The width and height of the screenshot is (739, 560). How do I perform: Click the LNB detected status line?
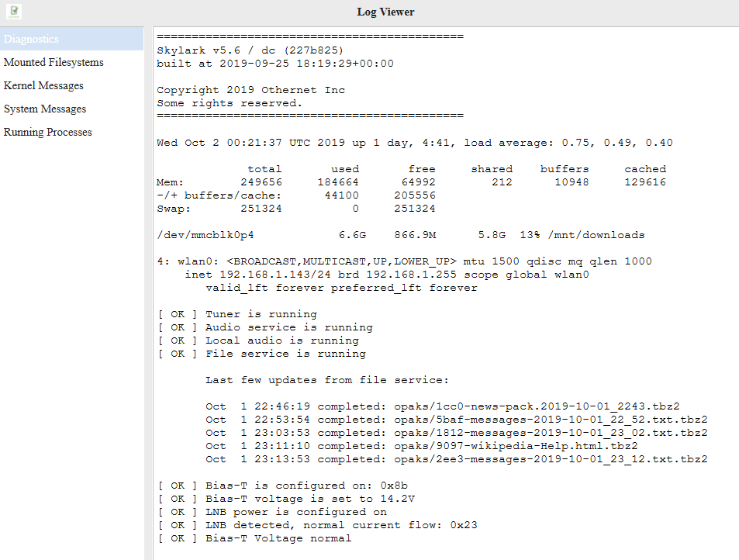(316, 525)
